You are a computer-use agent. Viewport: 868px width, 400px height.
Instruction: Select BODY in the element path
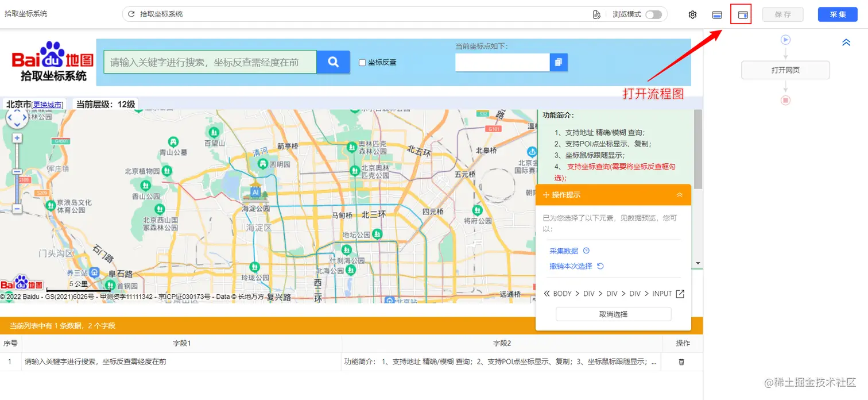(x=563, y=294)
